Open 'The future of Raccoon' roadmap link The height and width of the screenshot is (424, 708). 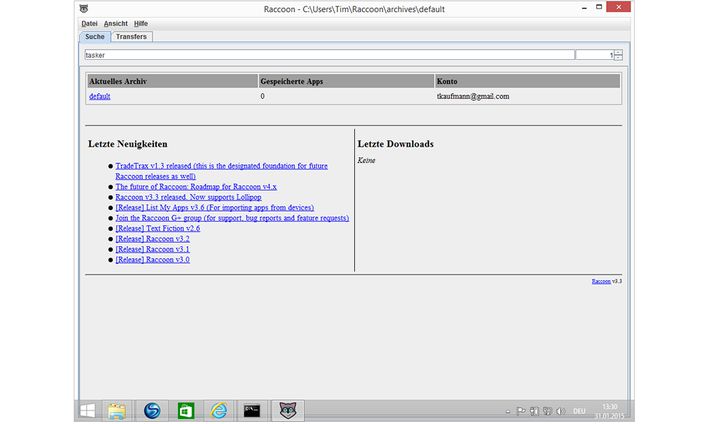pos(196,186)
